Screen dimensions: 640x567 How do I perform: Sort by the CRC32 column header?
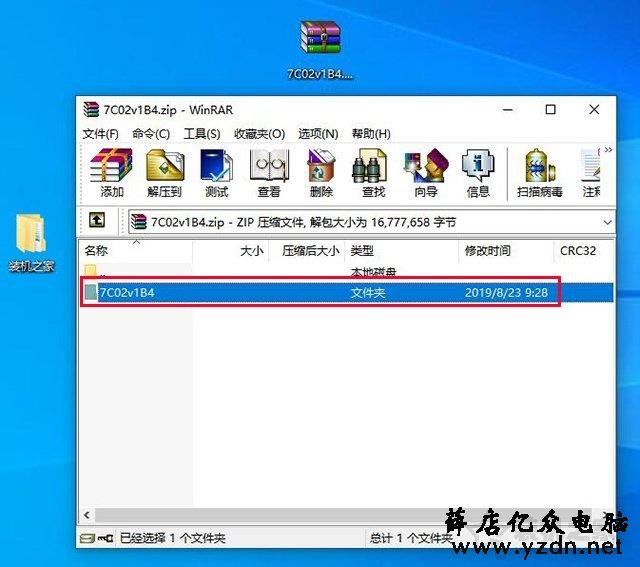[584, 251]
